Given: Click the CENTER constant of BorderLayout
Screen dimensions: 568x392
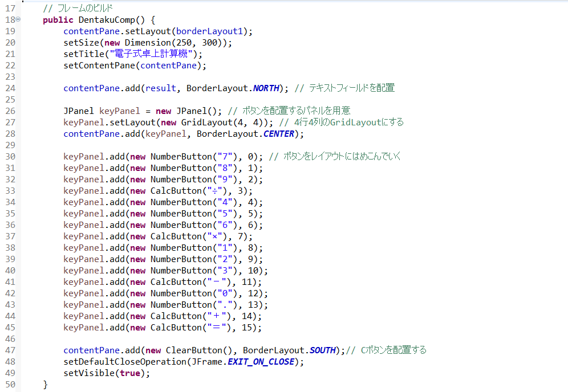Looking at the screenshot, I should (278, 134).
